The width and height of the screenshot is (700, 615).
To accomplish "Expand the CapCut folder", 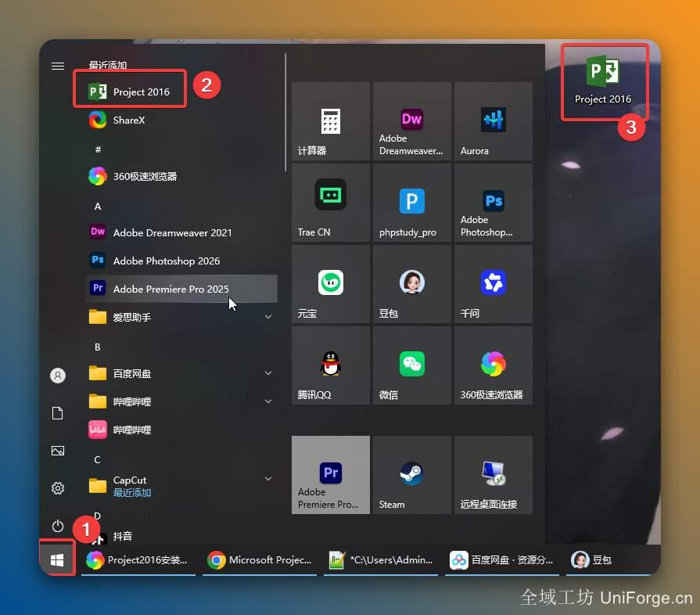I will (x=181, y=485).
